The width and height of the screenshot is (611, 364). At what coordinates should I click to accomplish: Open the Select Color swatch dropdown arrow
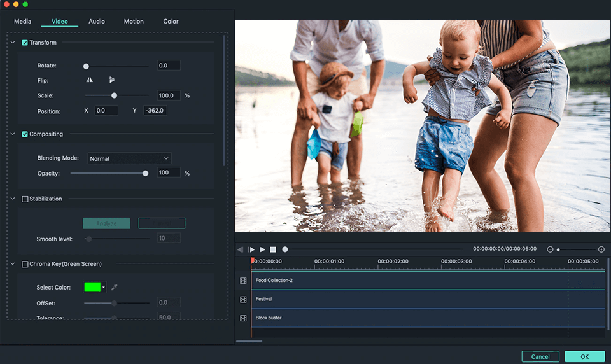[104, 287]
